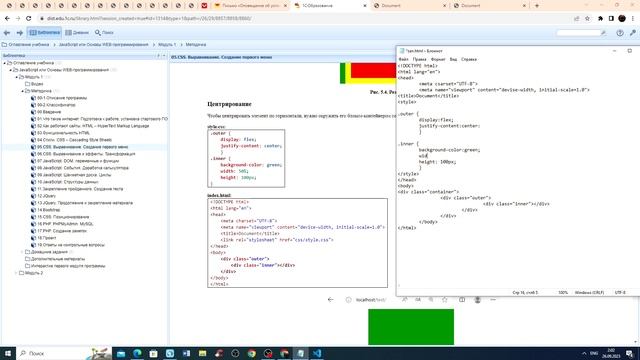Open the Библиотека tab in the toolbar
The image size is (640, 360).
(44, 33)
